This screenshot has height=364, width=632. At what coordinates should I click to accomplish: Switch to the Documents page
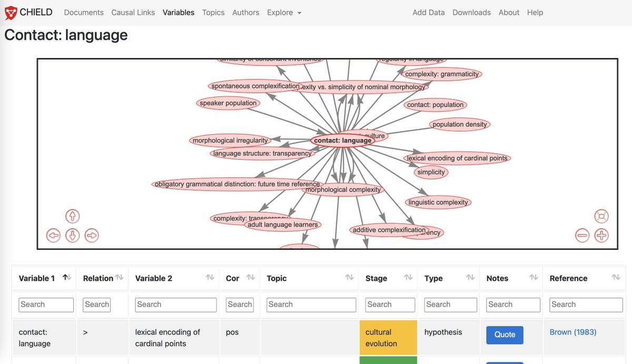click(x=83, y=12)
